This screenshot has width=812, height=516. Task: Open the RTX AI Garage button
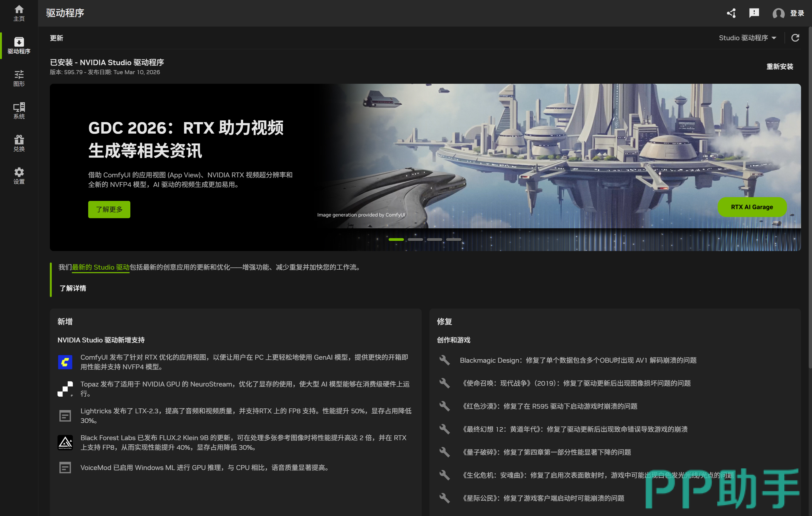pos(752,207)
